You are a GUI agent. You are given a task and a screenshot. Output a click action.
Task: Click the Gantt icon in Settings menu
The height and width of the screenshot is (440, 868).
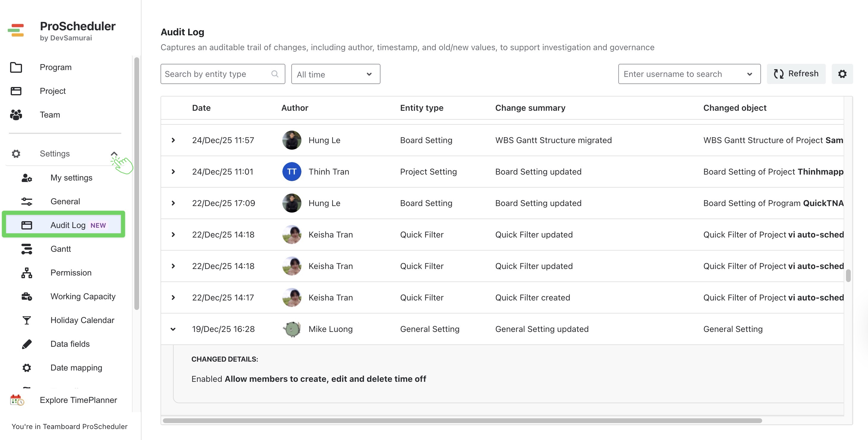click(x=27, y=249)
